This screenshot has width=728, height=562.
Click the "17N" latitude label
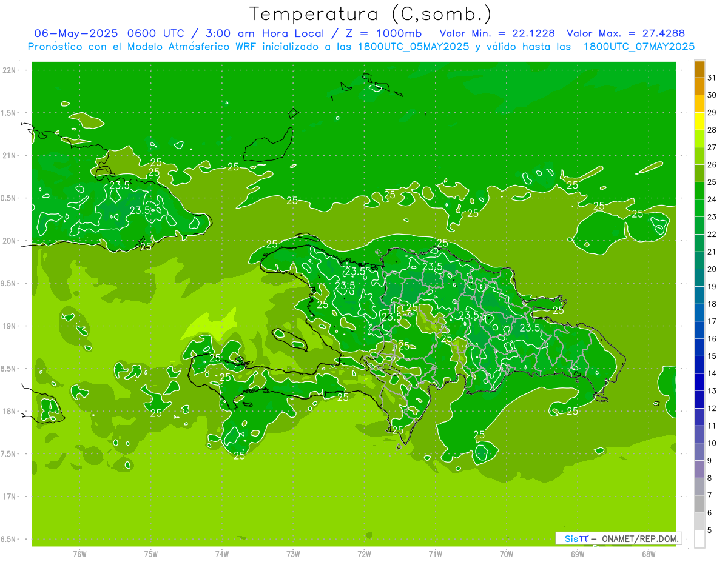9,497
